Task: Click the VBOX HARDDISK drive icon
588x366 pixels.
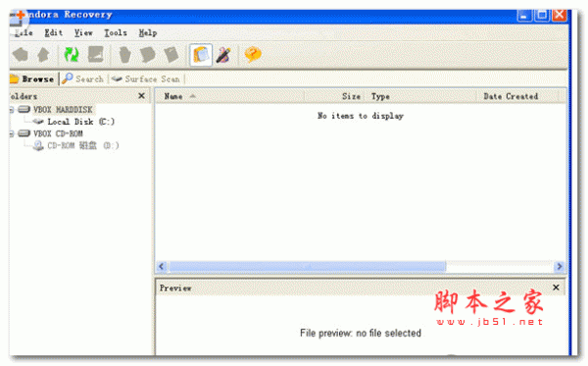Action: point(24,110)
